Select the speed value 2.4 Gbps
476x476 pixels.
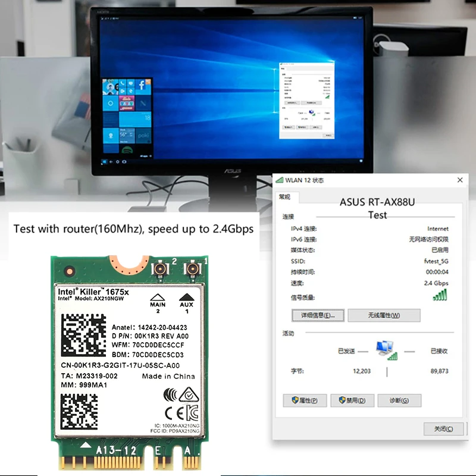(436, 283)
